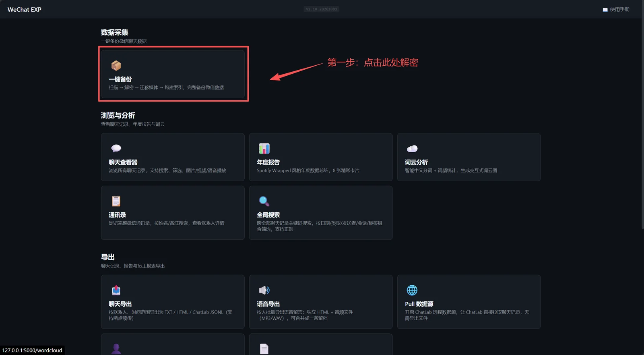Click the description starting with 扫描 → 解密
This screenshot has width=644, height=355.
point(166,87)
